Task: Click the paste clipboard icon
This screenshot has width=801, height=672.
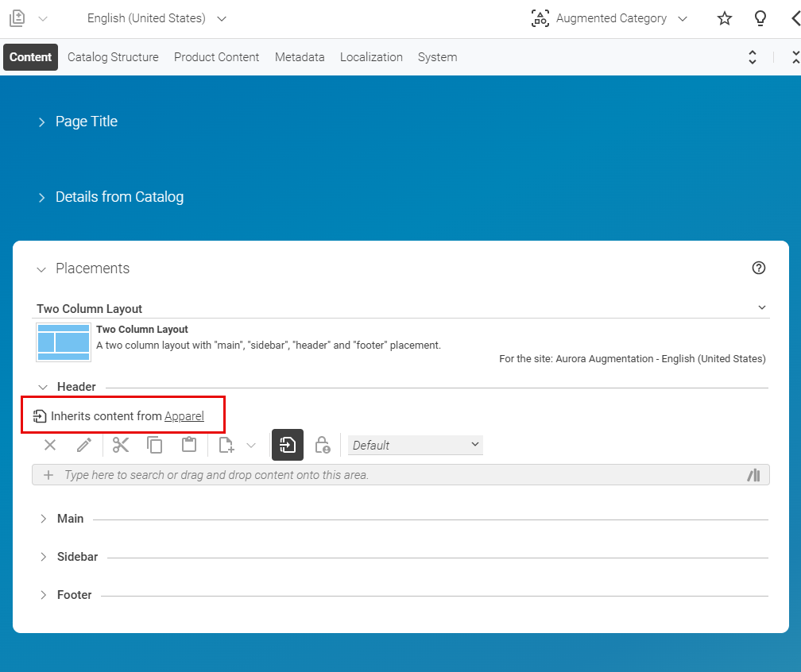Action: tap(189, 445)
